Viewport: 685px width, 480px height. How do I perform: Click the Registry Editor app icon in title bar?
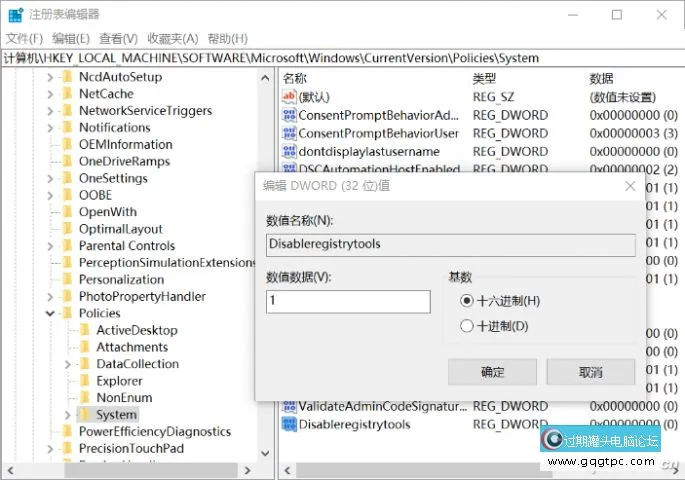[14, 14]
